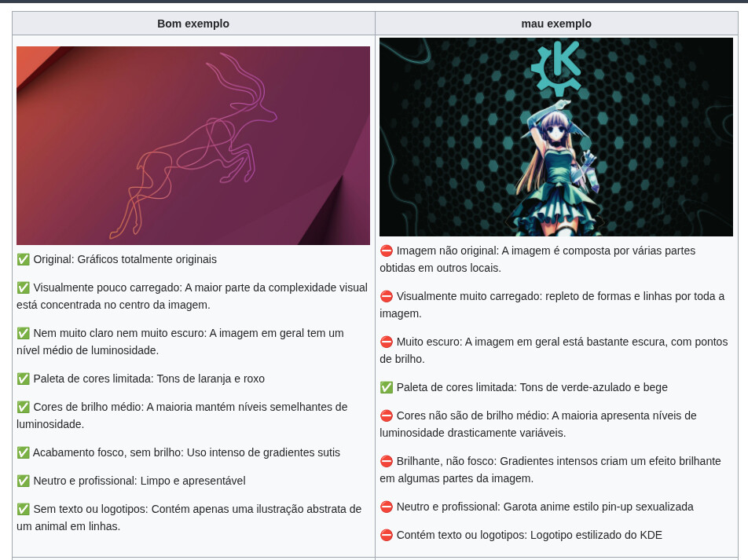Click red no-entry icon beside 'Contém texto ou logotipos'
Screen dimensions: 748x560
pos(387,535)
